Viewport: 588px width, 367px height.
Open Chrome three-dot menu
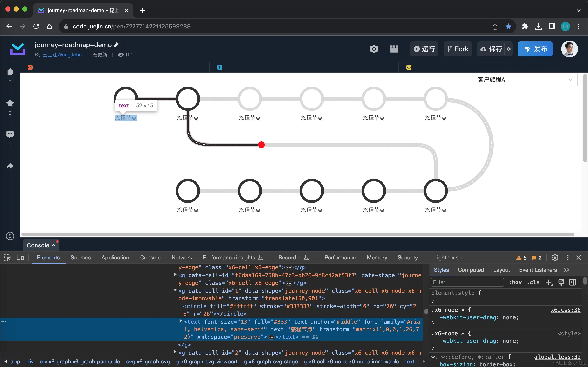pyautogui.click(x=579, y=26)
